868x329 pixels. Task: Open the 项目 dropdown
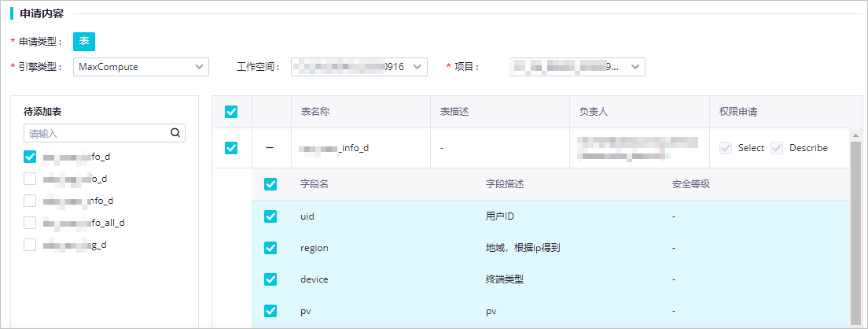(x=577, y=66)
